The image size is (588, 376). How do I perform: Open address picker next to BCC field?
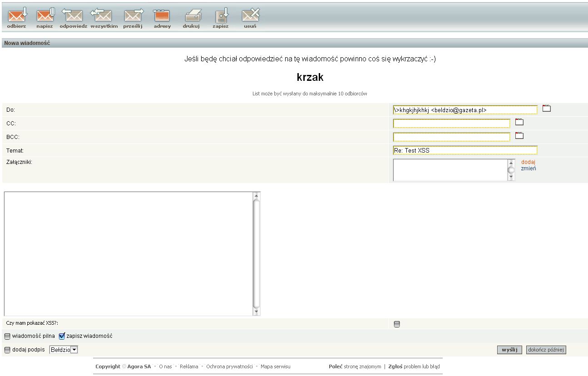tap(519, 135)
